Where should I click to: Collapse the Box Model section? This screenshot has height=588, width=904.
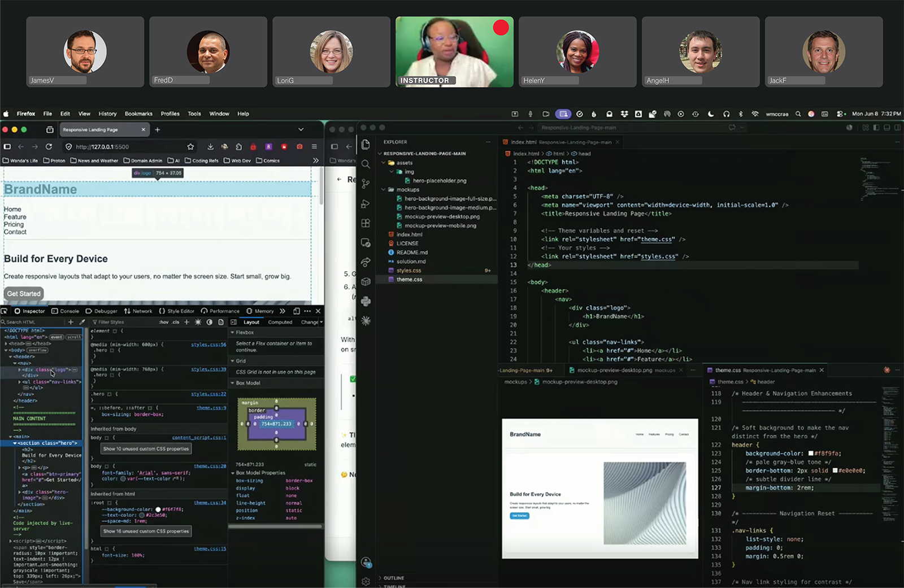point(232,383)
